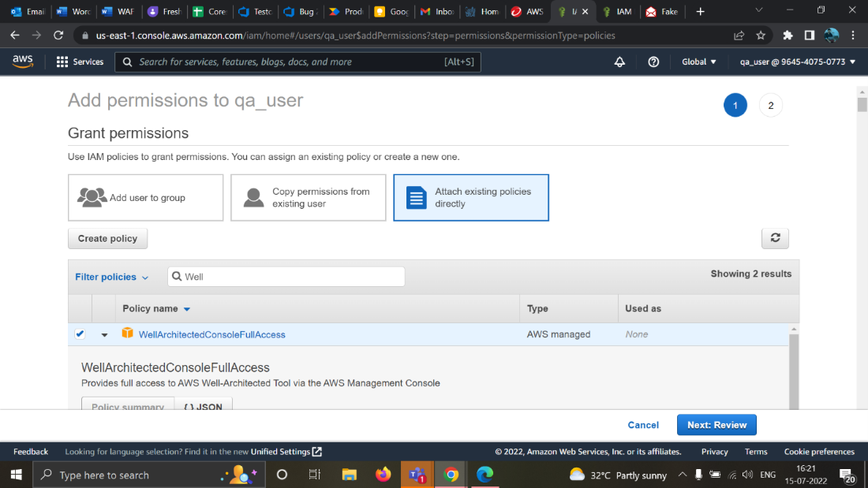Launch Firefox from the taskbar
Screen dimensions: 868x488
tap(383, 475)
